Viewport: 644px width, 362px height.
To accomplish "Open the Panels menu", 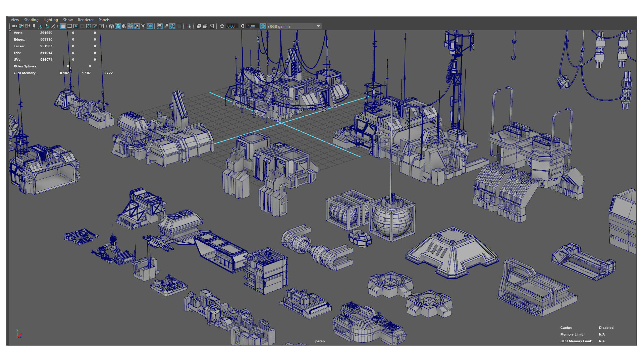I will tap(104, 20).
